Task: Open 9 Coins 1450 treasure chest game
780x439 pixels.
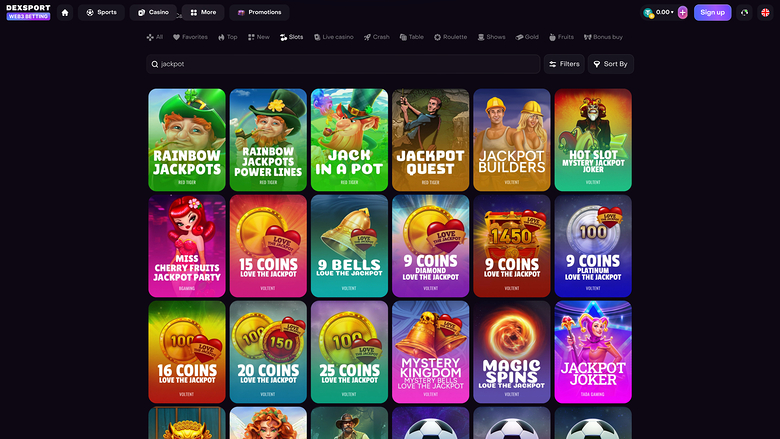Action: 512,246
